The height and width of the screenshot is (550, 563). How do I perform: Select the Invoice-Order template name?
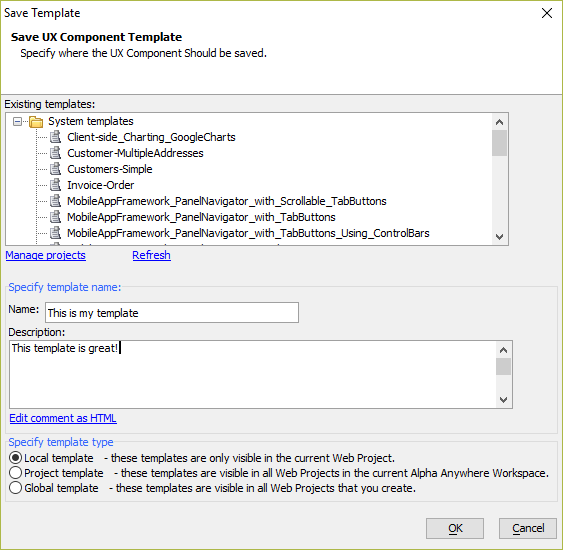101,185
